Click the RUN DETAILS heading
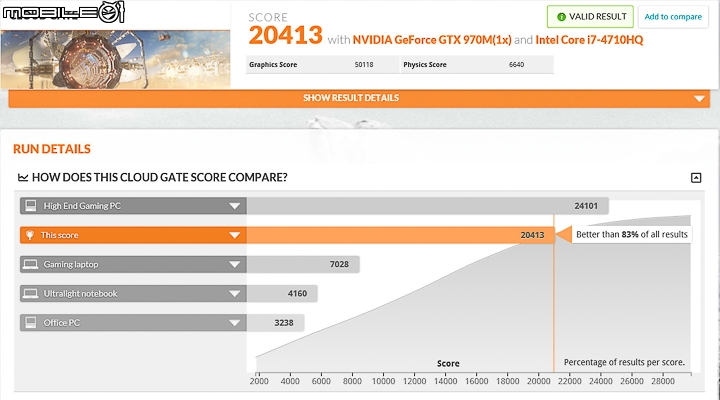This screenshot has height=400, width=720. coord(52,149)
